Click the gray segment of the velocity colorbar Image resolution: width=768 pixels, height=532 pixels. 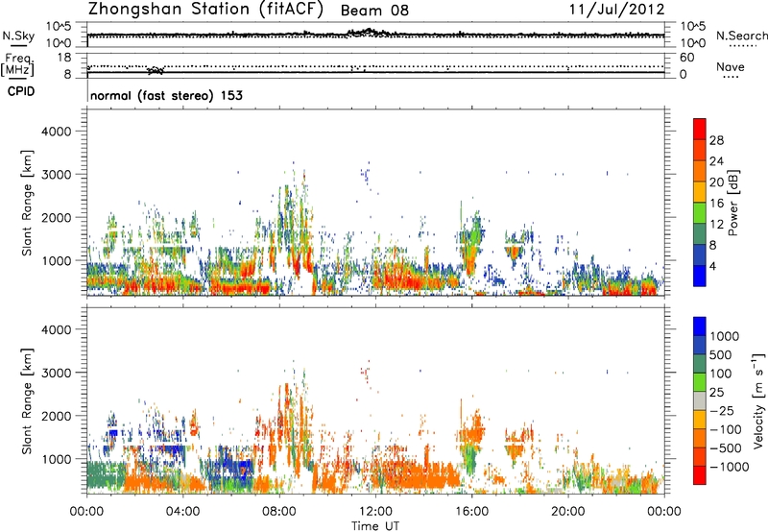[x=700, y=400]
